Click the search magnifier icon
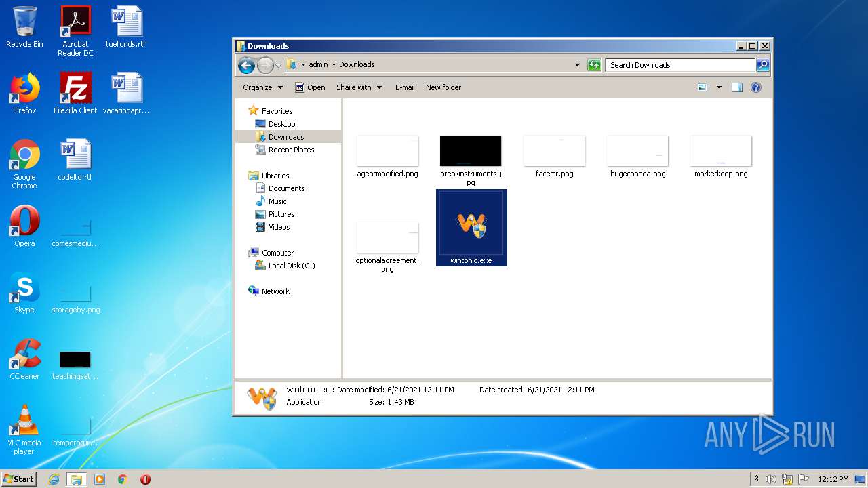868x488 pixels. [x=763, y=65]
